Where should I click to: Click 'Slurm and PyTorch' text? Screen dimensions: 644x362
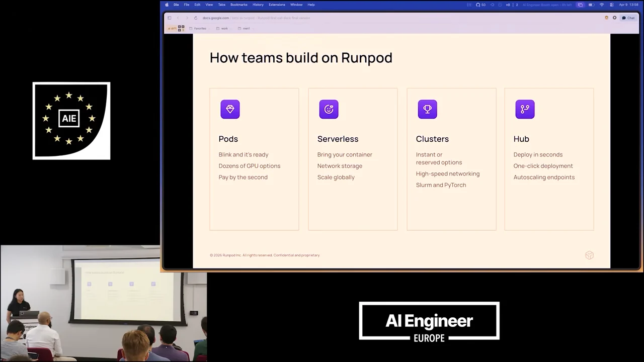441,185
